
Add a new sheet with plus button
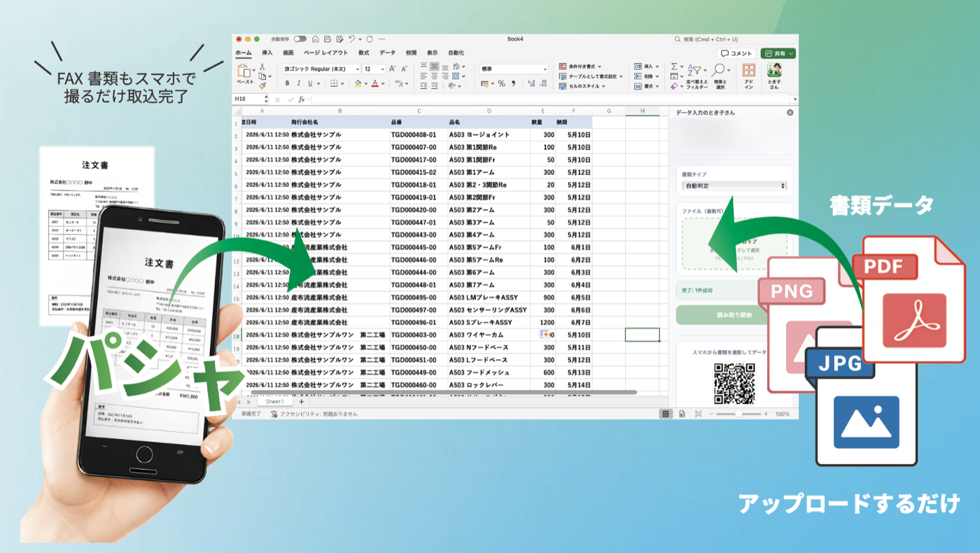[302, 402]
